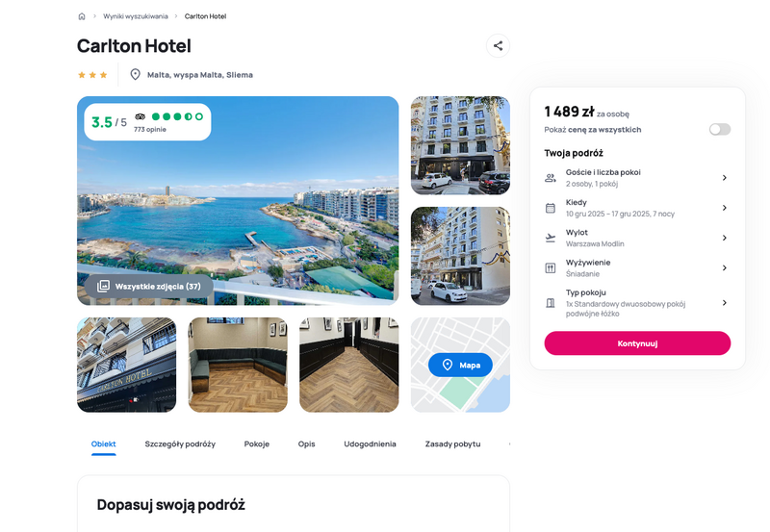Toggle Pokaż cenę za wszystkich switch

click(720, 129)
